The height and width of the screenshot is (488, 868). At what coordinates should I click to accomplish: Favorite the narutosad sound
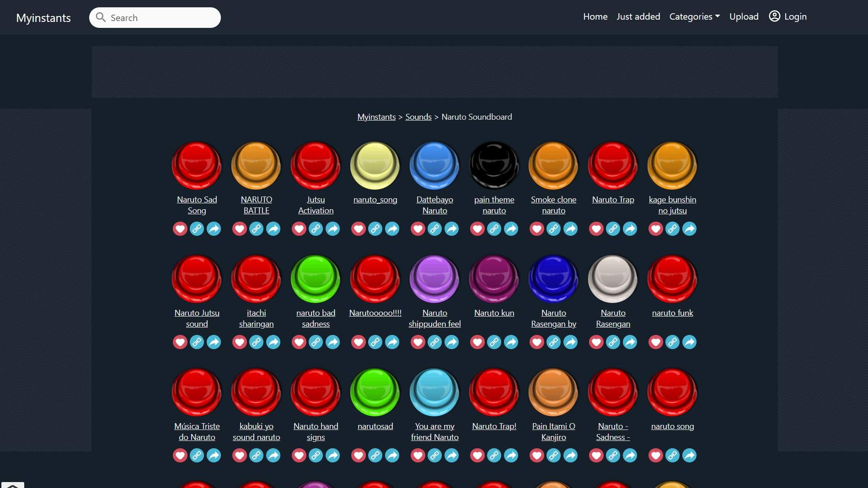pyautogui.click(x=359, y=455)
